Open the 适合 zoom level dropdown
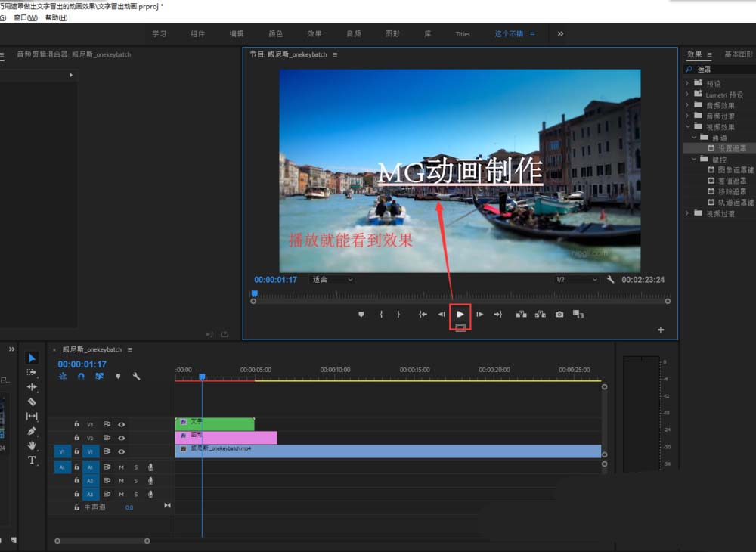The height and width of the screenshot is (552, 756). tap(333, 280)
